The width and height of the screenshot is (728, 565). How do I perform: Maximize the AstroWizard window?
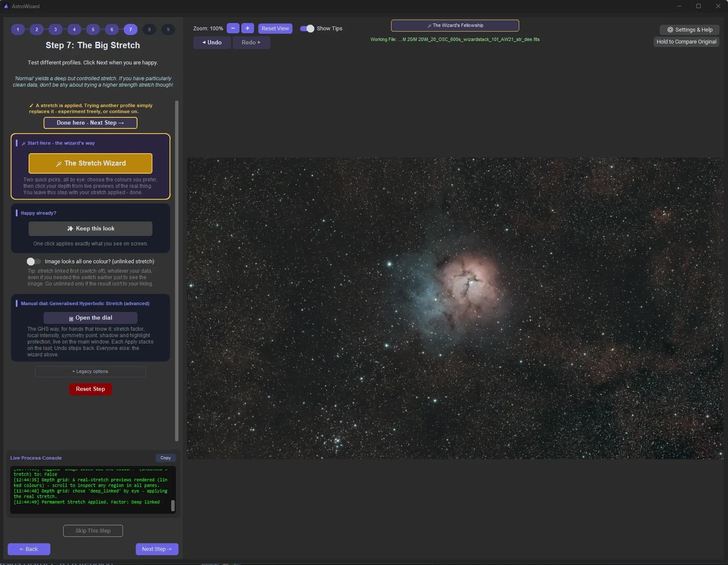(699, 6)
